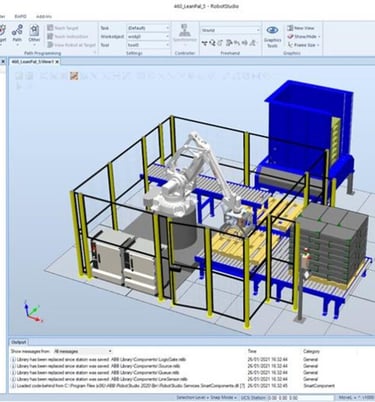Select the freehand Move tool
Image resolution: width=375 pixels, height=402 pixels.
(204, 43)
